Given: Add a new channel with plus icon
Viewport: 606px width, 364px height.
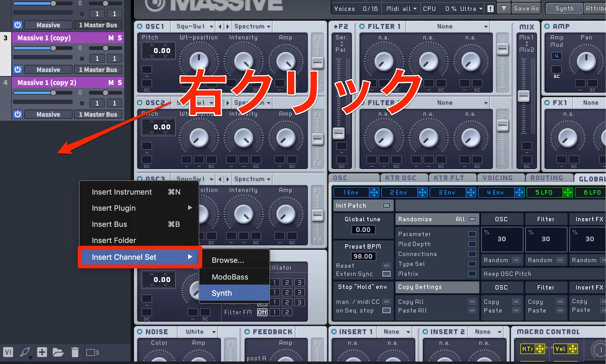Looking at the screenshot, I should pos(42,352).
